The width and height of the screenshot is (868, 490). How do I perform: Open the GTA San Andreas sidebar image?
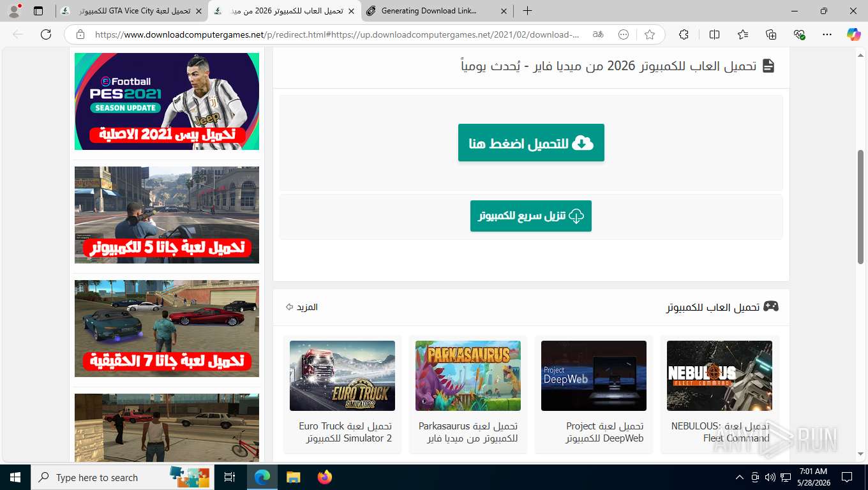click(x=167, y=428)
